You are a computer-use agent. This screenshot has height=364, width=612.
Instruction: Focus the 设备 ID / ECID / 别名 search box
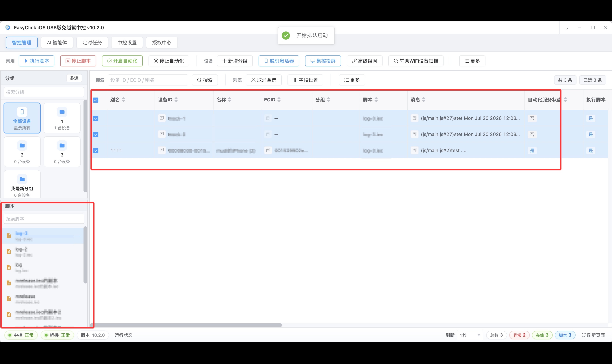pyautogui.click(x=148, y=80)
